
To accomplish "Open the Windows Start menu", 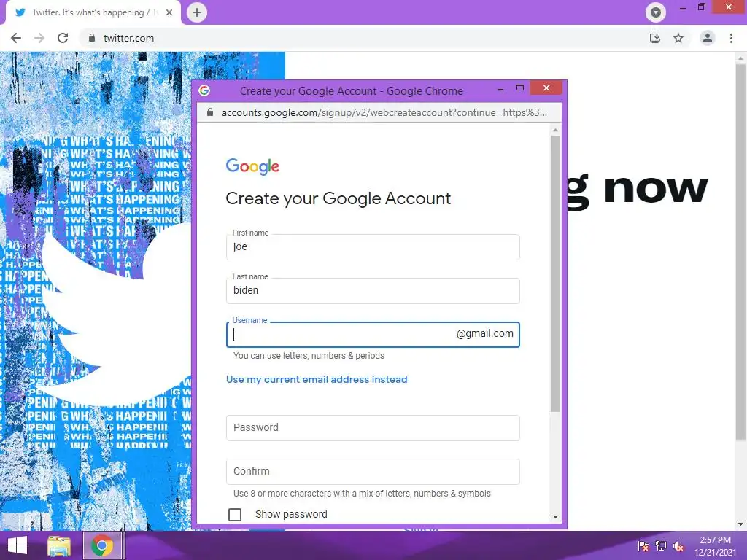I will pos(18,545).
